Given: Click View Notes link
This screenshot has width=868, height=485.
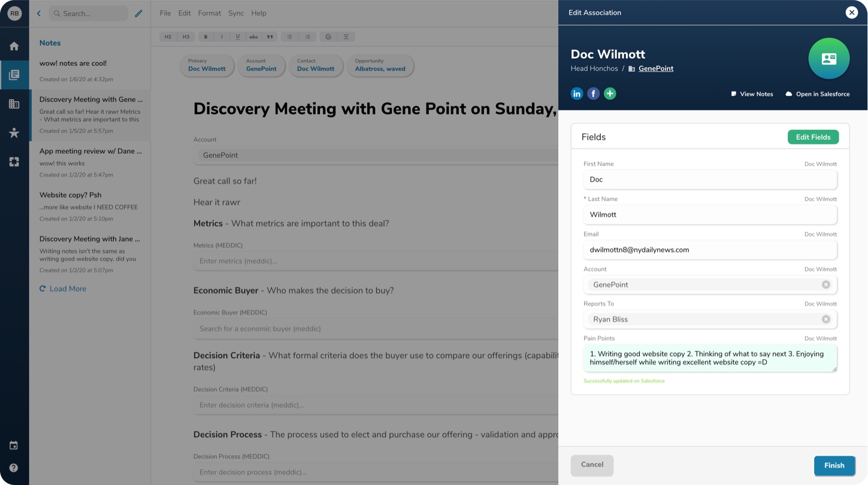Looking at the screenshot, I should pos(752,94).
